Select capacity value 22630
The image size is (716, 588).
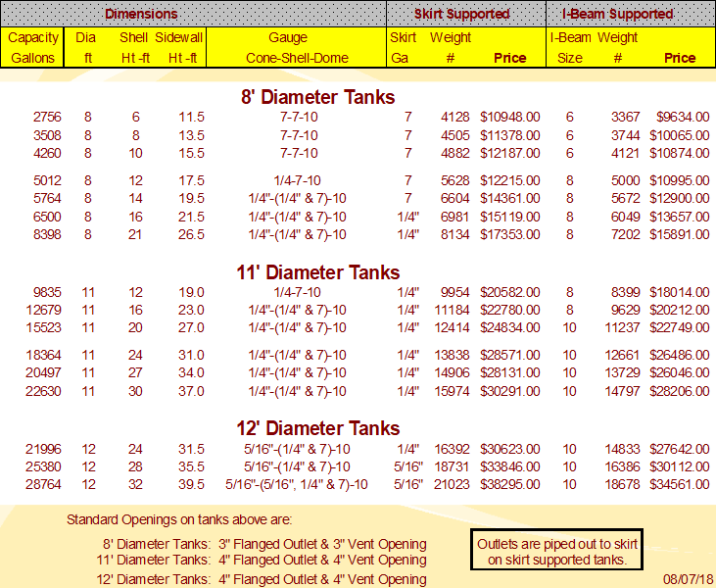(x=43, y=391)
